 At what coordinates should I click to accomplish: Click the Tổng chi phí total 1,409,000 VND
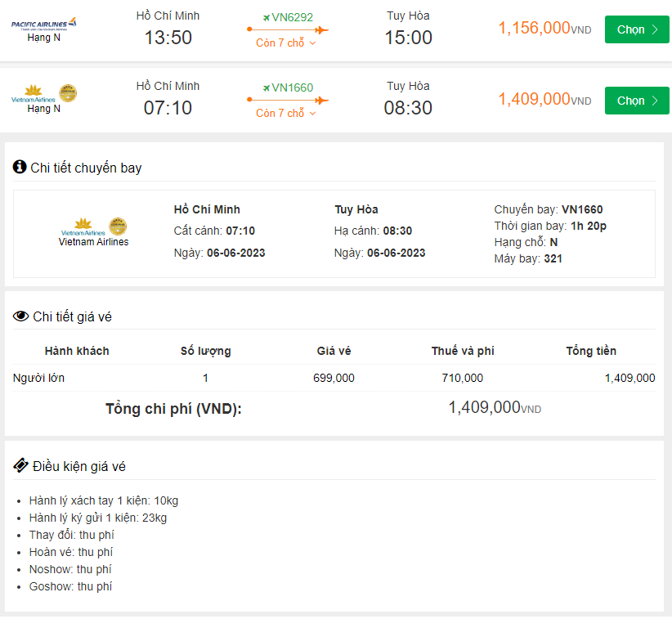(494, 407)
